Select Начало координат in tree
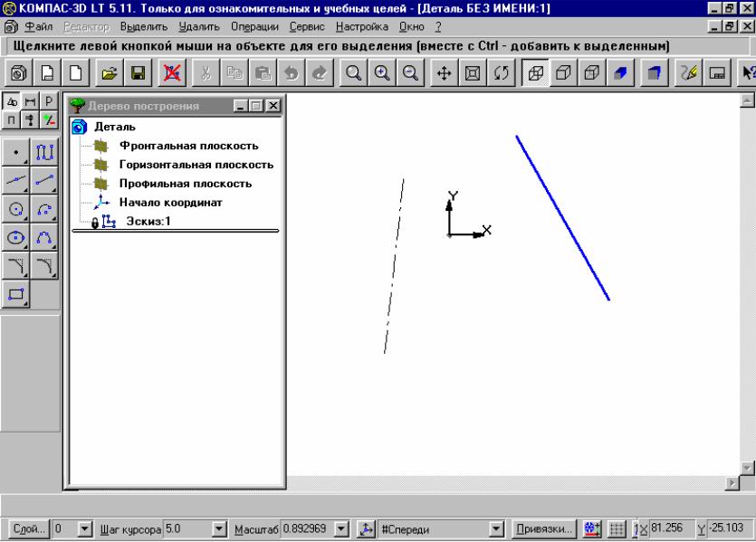 pyautogui.click(x=171, y=203)
